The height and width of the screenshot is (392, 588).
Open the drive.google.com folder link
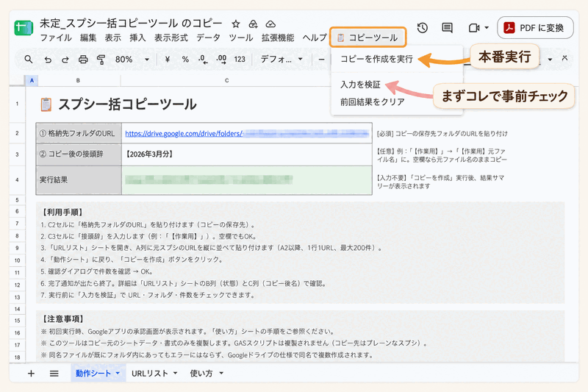pyautogui.click(x=184, y=134)
